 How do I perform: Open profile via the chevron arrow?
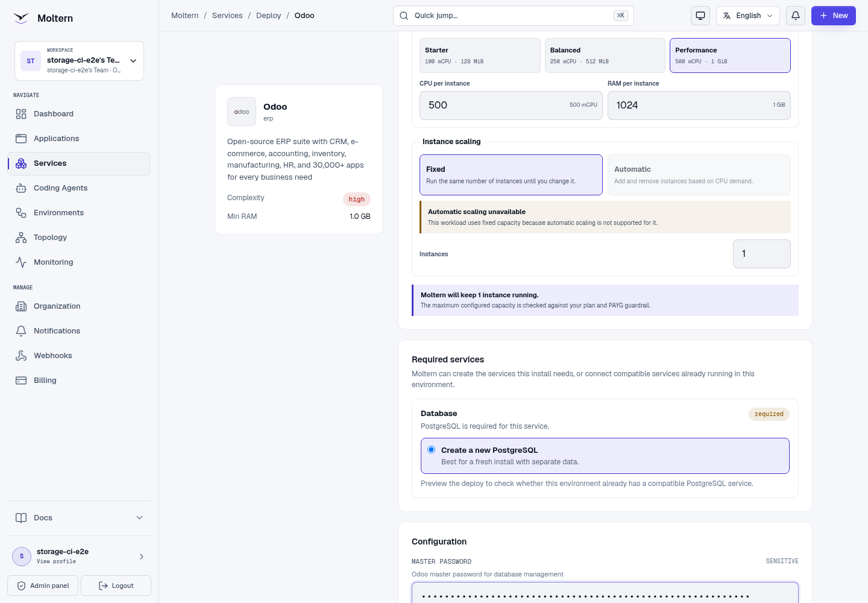[x=142, y=557]
